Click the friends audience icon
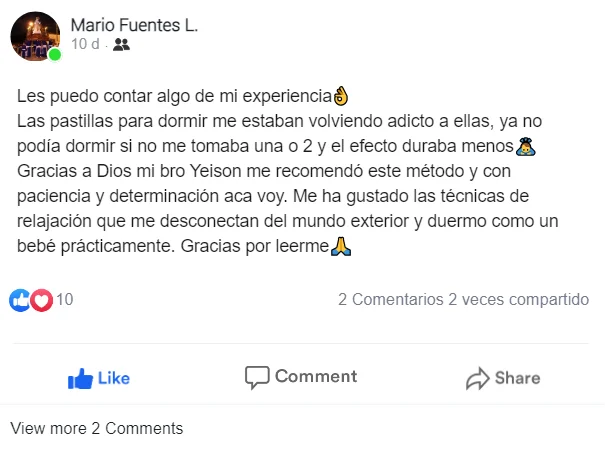 122,44
